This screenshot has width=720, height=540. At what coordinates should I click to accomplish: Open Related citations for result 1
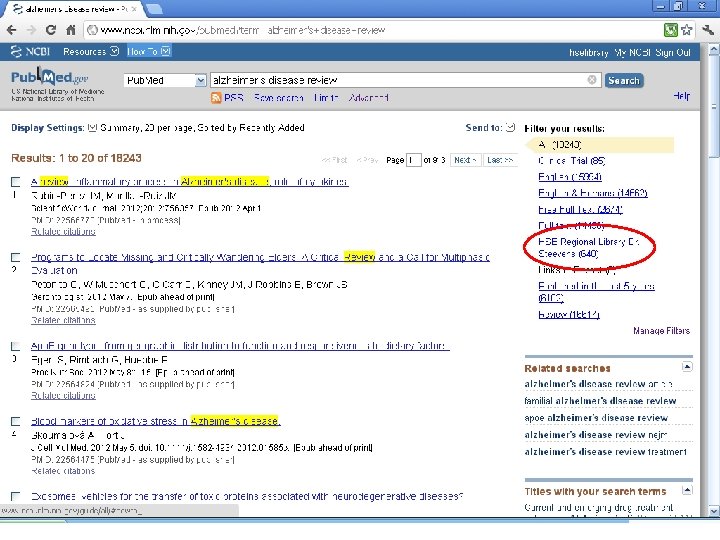(x=63, y=231)
